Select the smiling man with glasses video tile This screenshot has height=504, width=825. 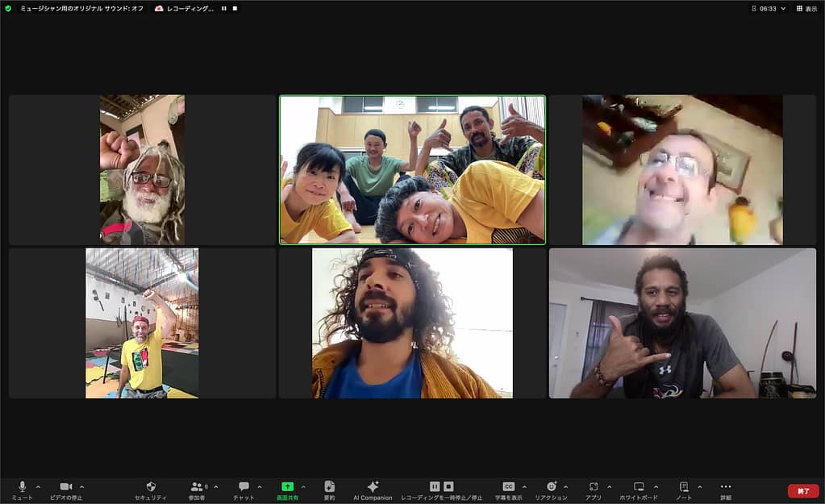[x=682, y=170]
